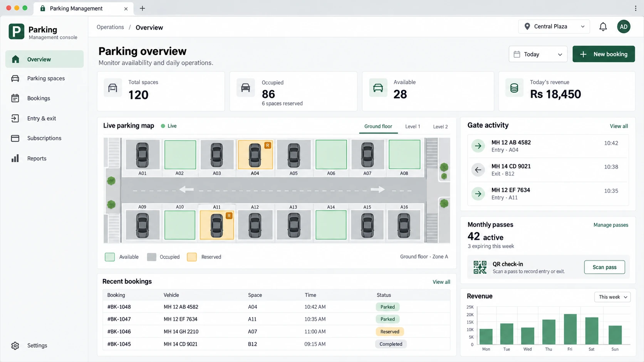Open Settings at sidebar bottom
644x362 pixels.
44,345
